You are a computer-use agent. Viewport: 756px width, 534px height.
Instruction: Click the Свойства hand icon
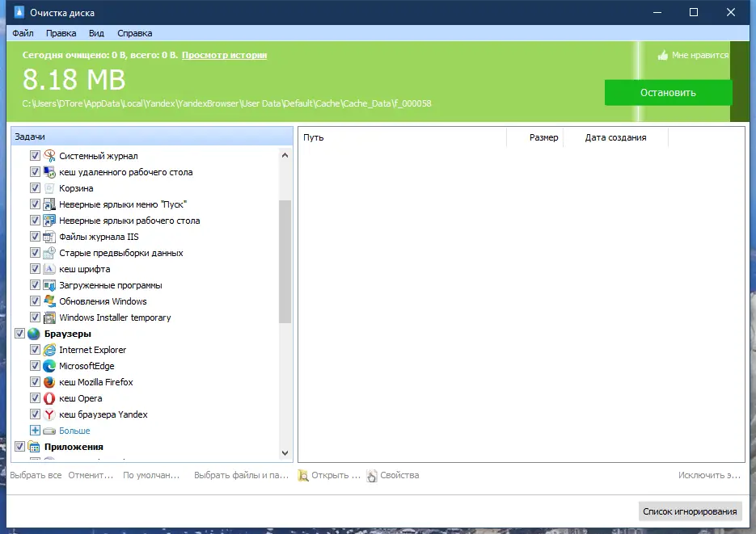(x=372, y=475)
